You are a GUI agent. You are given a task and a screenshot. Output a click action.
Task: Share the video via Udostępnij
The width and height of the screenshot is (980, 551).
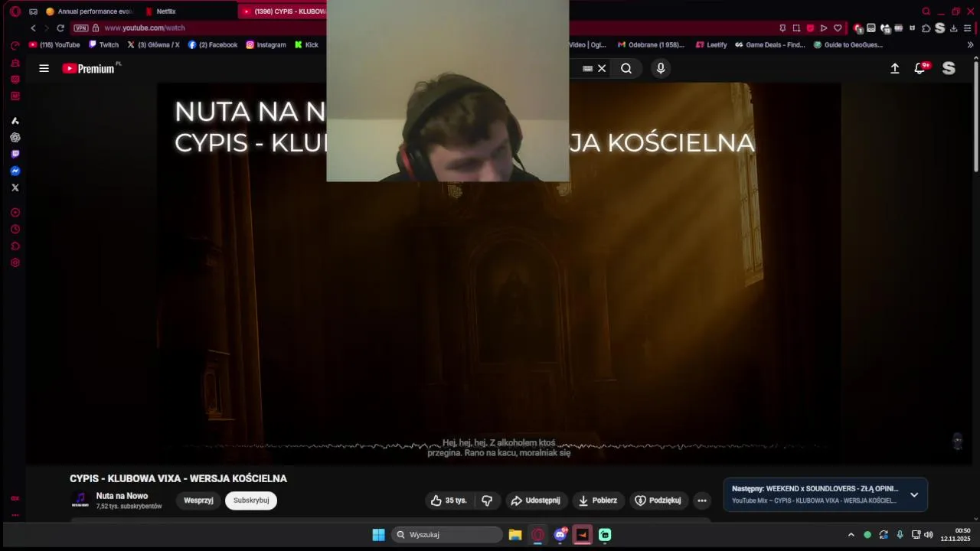tap(535, 500)
